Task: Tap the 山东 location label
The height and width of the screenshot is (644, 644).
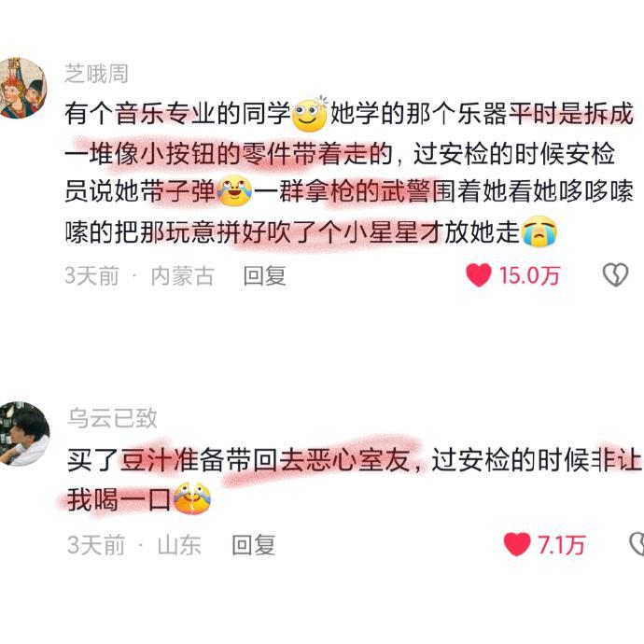Action: [x=179, y=545]
